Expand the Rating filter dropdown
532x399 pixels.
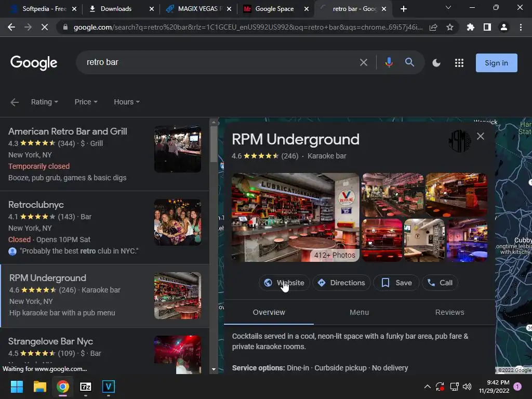[45, 102]
